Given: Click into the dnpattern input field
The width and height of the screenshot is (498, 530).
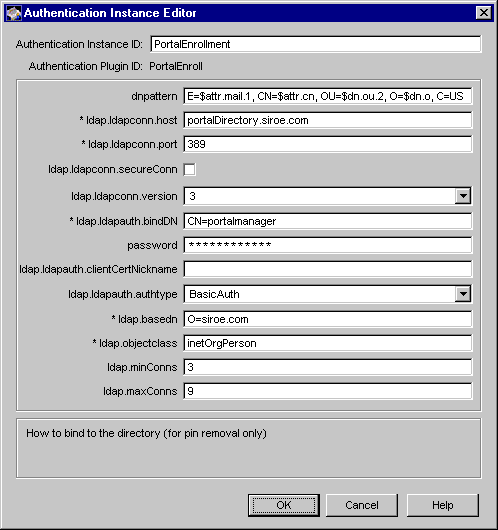Looking at the screenshot, I should coord(328,96).
